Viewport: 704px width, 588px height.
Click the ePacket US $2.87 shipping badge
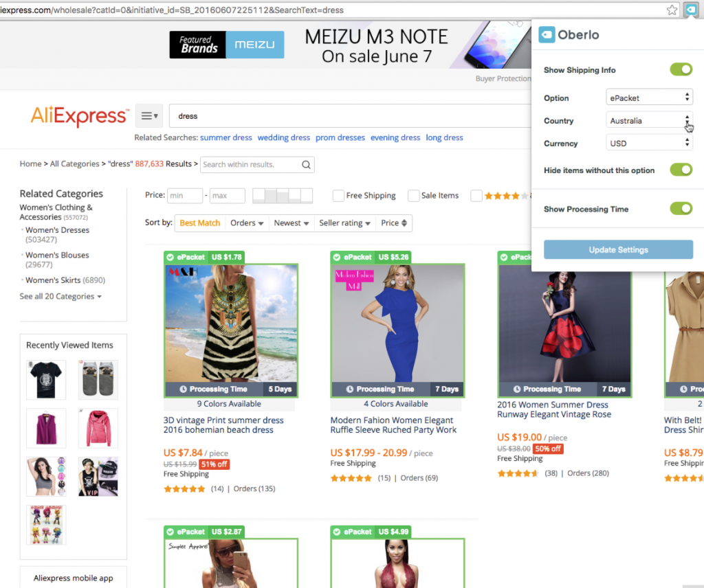[x=205, y=532]
